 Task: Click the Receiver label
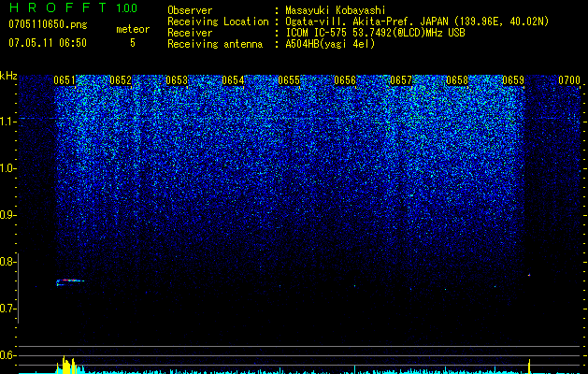coord(190,33)
